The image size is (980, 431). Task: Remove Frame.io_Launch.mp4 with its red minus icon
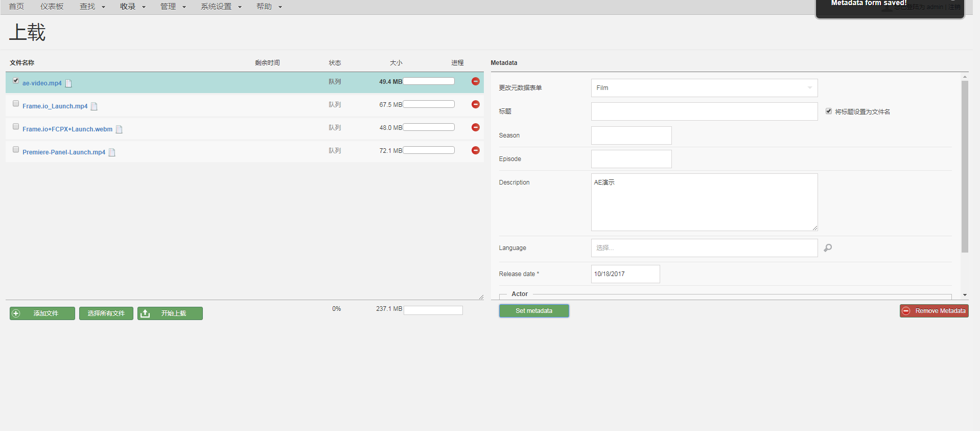point(475,104)
